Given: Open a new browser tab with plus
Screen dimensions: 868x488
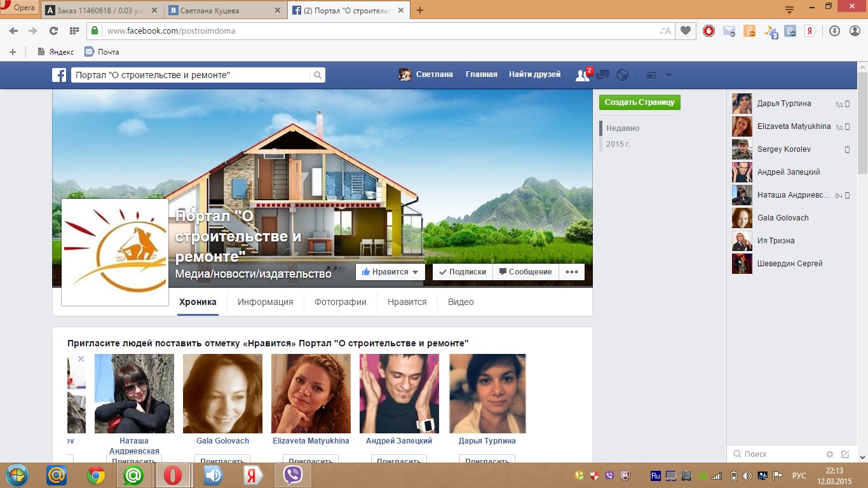Looking at the screenshot, I should (420, 10).
